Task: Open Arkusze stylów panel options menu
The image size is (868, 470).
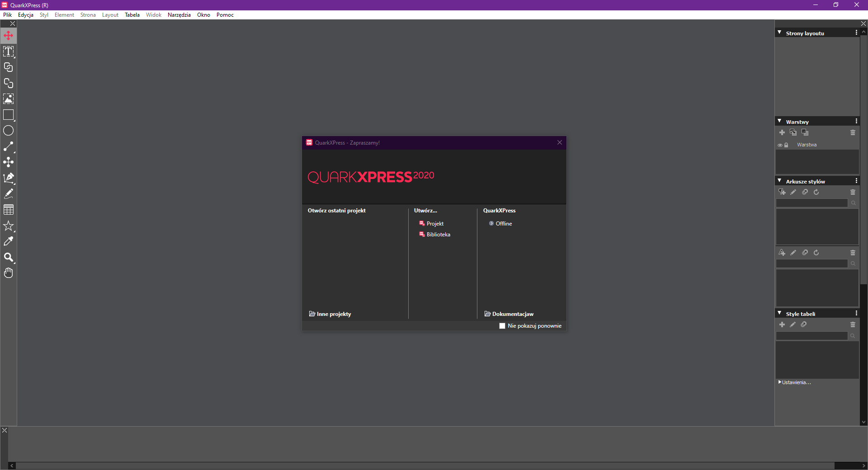Action: point(856,181)
